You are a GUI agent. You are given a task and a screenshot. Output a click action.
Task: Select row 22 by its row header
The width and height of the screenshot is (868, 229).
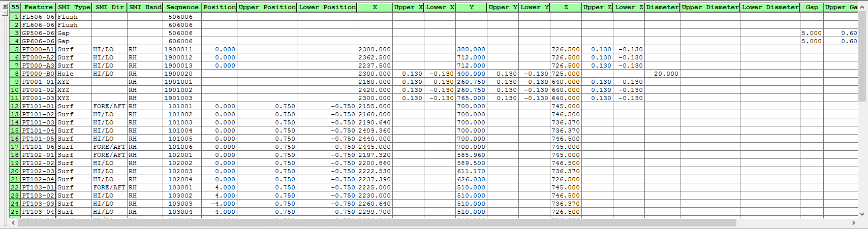click(15, 187)
